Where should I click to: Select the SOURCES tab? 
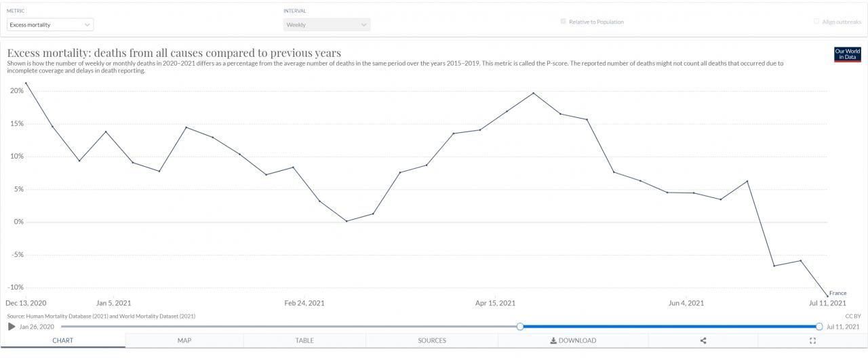432,340
